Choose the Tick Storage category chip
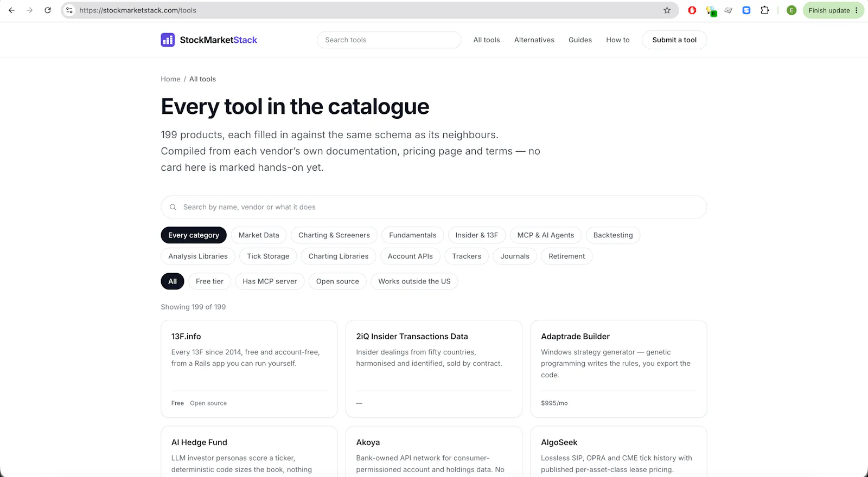 [x=268, y=256]
